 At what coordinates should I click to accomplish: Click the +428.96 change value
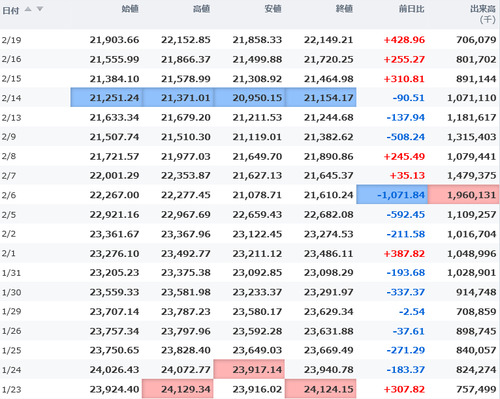404,40
